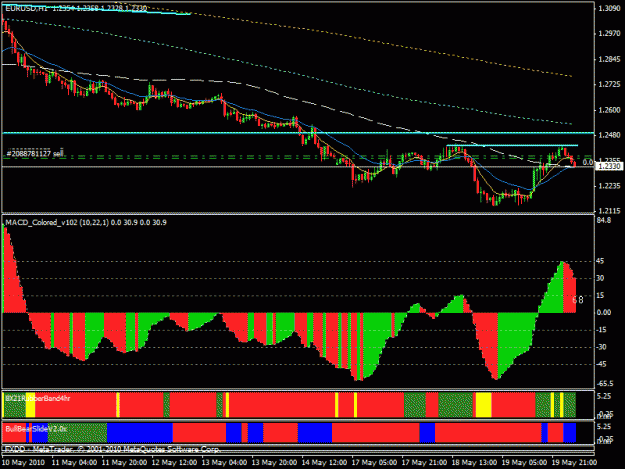Click the 1.2845 price axis label

tap(609, 59)
